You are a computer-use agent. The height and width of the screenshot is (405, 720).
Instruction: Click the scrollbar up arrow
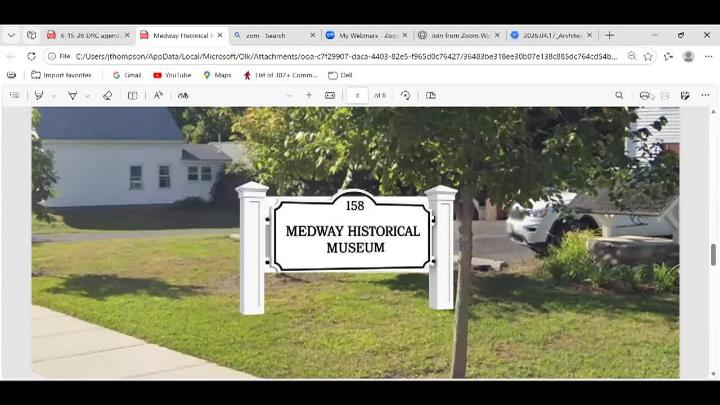[x=713, y=112]
